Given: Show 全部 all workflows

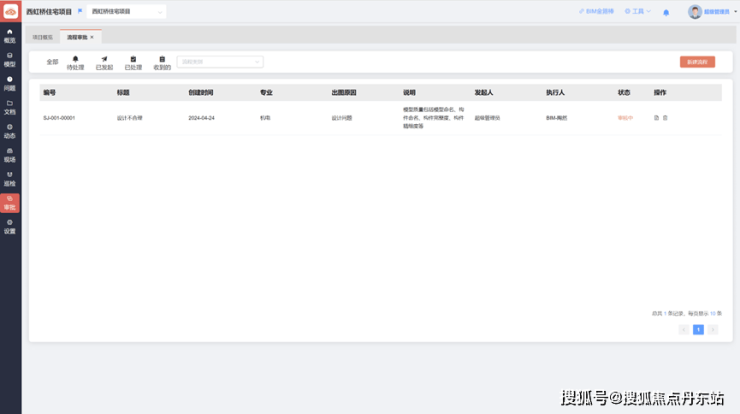Looking at the screenshot, I should click(x=52, y=62).
